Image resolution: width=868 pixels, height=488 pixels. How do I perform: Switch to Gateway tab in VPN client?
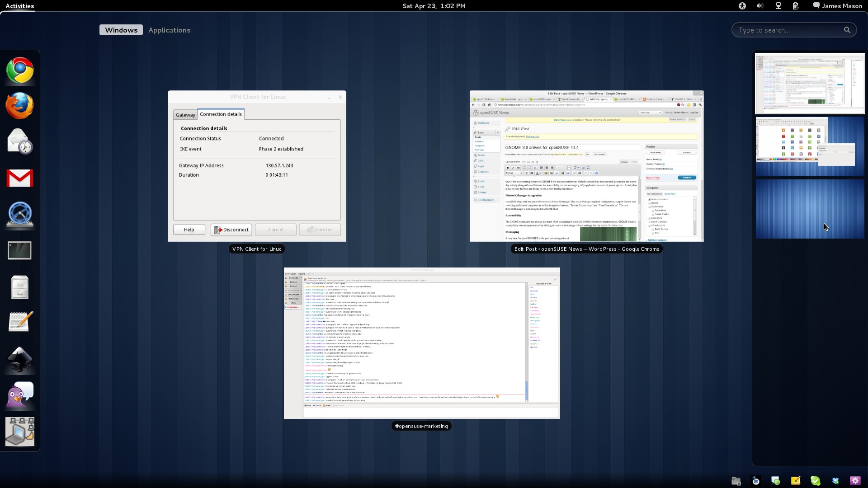185,114
